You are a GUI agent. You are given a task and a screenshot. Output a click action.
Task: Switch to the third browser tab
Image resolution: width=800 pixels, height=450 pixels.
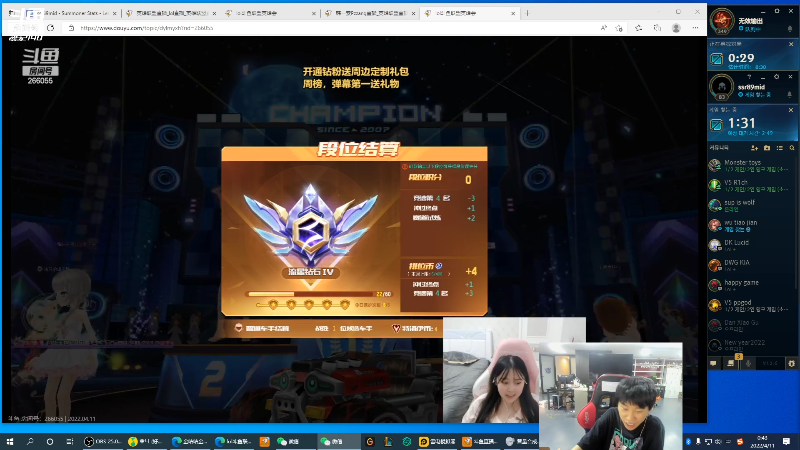pos(270,13)
